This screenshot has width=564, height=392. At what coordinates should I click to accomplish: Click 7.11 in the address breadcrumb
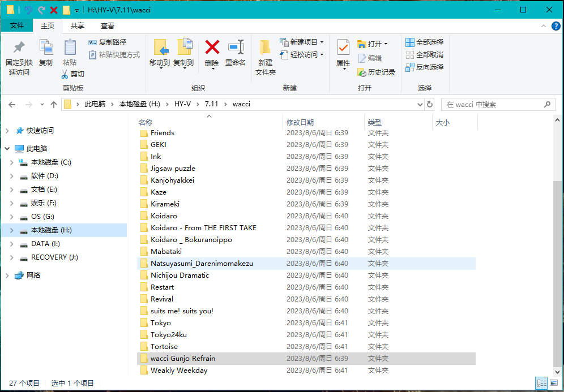click(212, 104)
